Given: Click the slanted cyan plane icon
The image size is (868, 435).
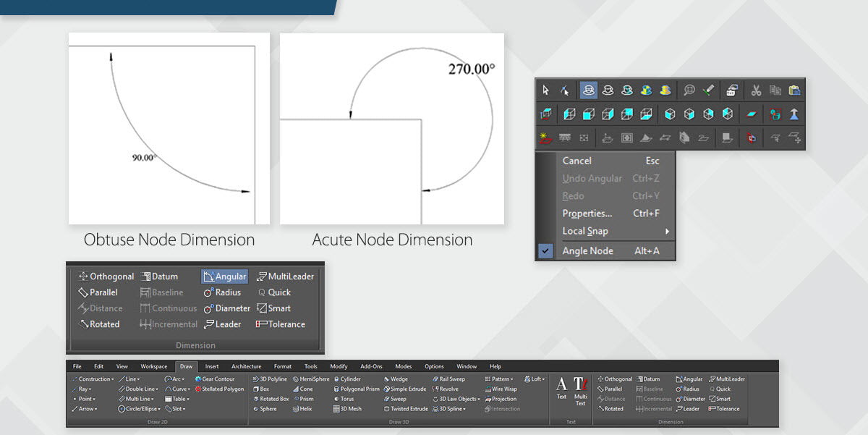Looking at the screenshot, I should pos(752,114).
